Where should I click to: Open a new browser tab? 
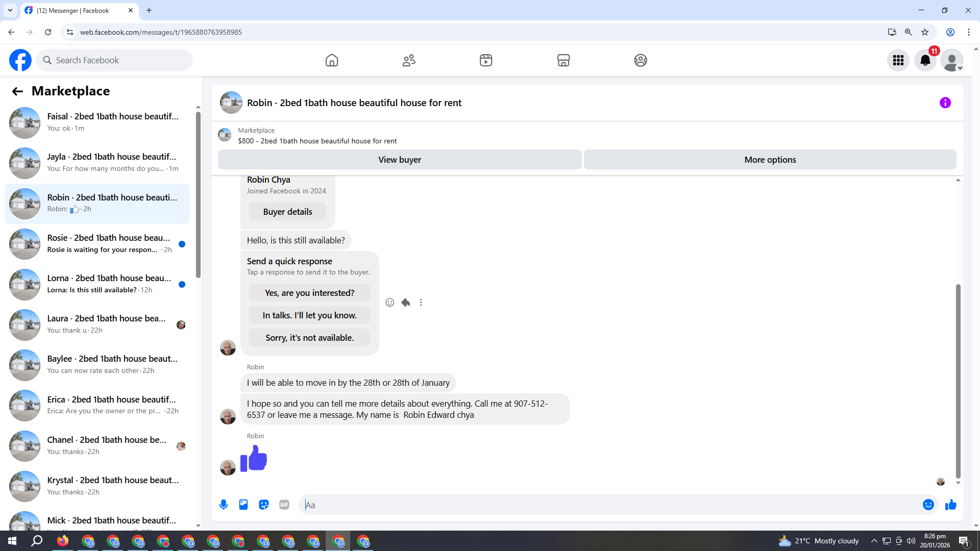tap(149, 10)
